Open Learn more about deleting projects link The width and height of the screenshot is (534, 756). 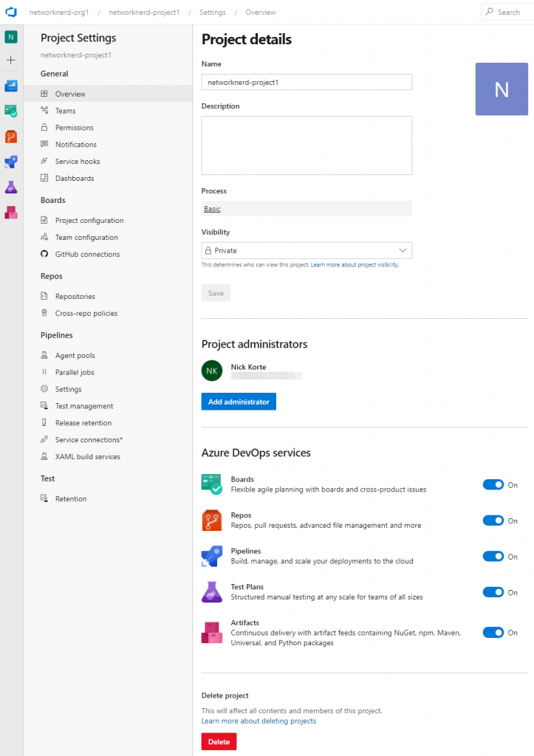259,721
